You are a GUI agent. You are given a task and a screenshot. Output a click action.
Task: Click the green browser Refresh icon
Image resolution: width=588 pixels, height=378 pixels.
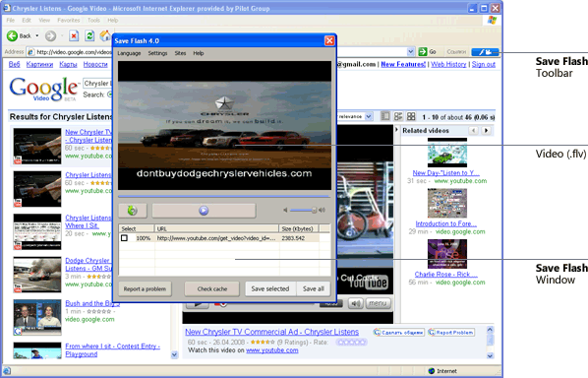click(89, 36)
